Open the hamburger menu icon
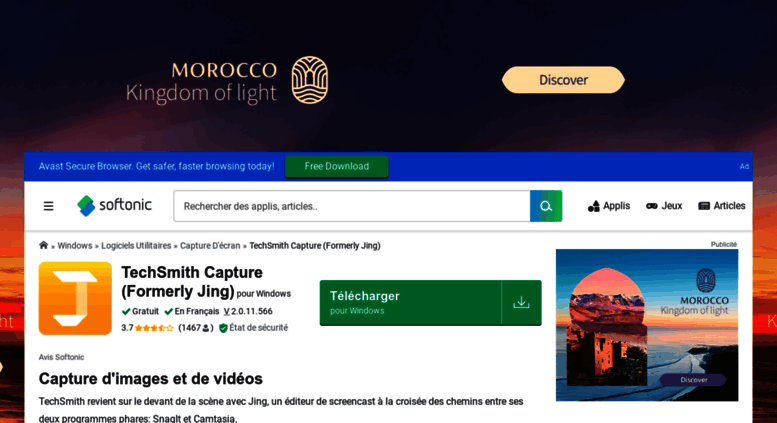Viewport: 777px width, 423px height. [48, 206]
